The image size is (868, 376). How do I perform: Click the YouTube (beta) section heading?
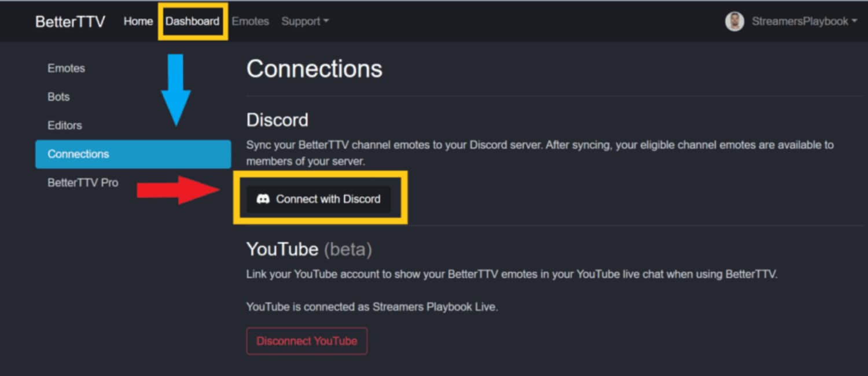(x=309, y=249)
